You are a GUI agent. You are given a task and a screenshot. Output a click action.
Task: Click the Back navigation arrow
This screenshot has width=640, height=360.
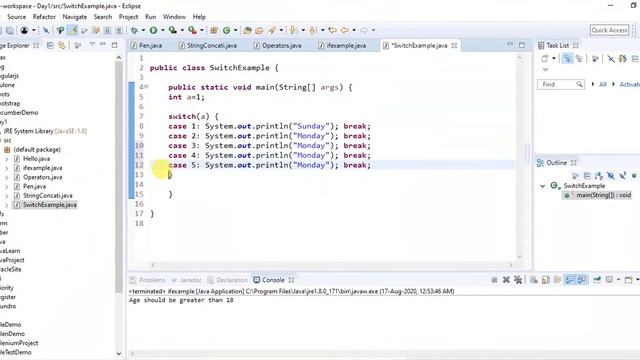coord(345,30)
